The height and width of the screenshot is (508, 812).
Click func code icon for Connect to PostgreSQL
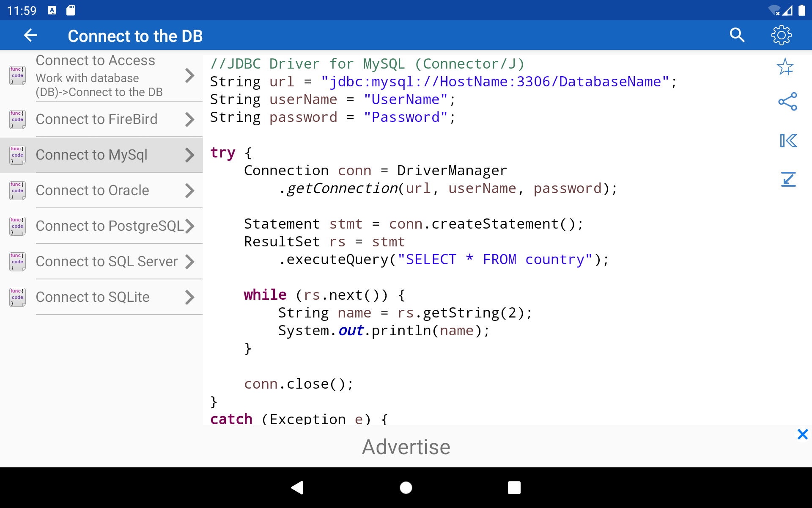coord(17,226)
